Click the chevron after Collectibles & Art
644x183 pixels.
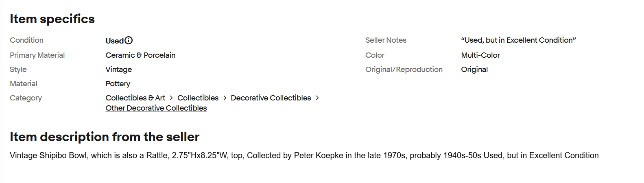[171, 98]
